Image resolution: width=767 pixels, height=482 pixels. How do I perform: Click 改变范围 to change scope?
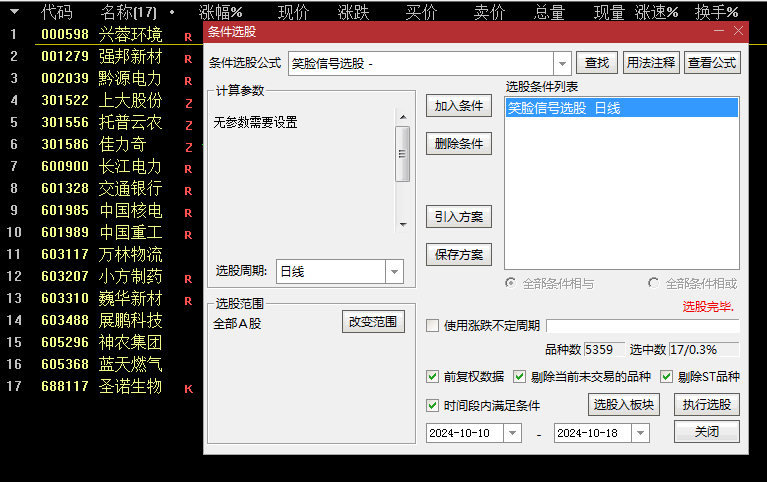373,322
